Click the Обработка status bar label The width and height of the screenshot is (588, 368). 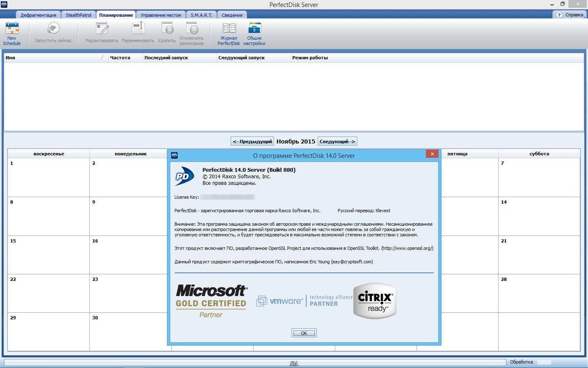click(x=521, y=362)
